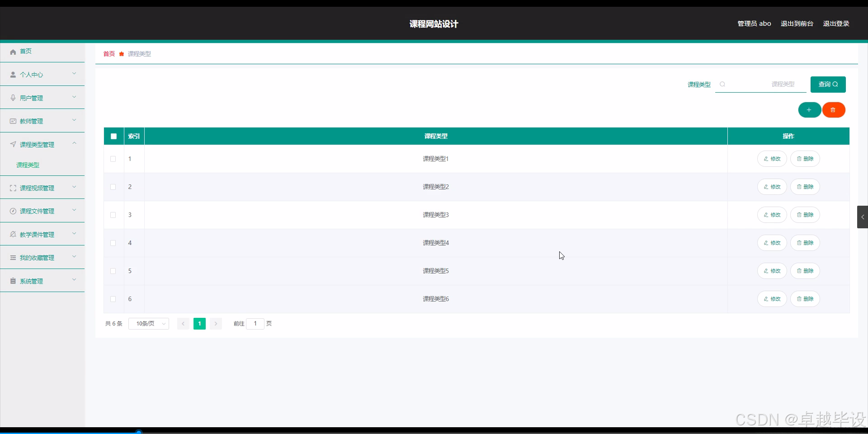This screenshot has height=434, width=868.
Task: Expand the 我的收藏管理 menu chevron
Action: click(74, 256)
